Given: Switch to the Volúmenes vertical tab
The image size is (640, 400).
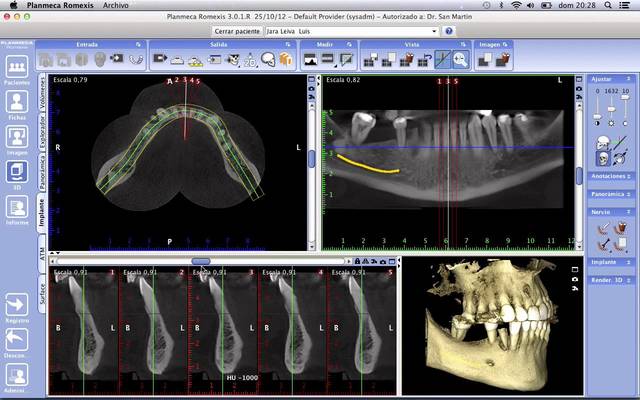Looking at the screenshot, I should point(42,93).
